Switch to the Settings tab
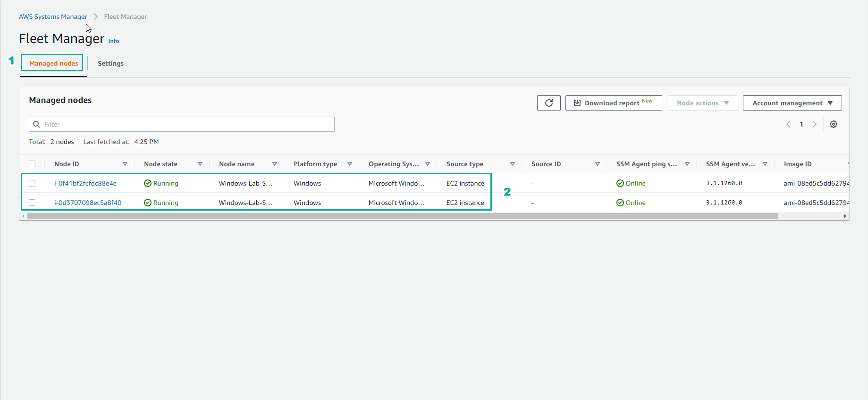This screenshot has height=400, width=868. (x=110, y=63)
